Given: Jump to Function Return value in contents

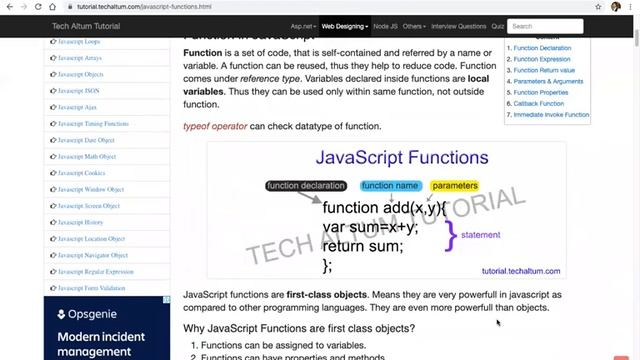Looking at the screenshot, I should point(544,70).
